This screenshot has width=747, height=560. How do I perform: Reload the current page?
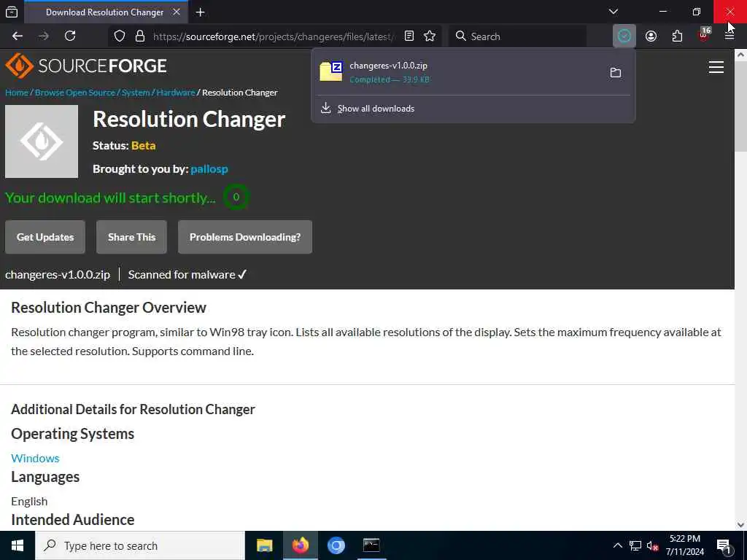click(70, 36)
